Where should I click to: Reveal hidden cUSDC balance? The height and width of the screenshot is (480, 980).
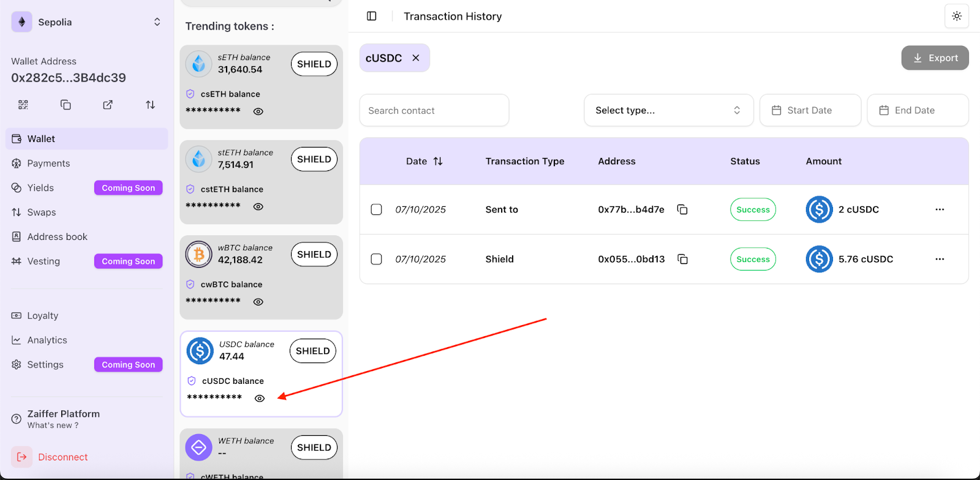tap(260, 399)
